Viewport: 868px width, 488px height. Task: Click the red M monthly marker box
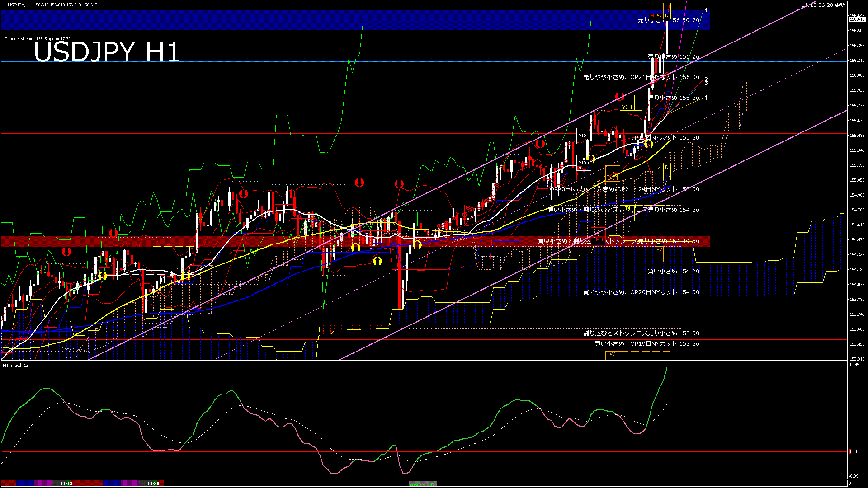[652, 15]
